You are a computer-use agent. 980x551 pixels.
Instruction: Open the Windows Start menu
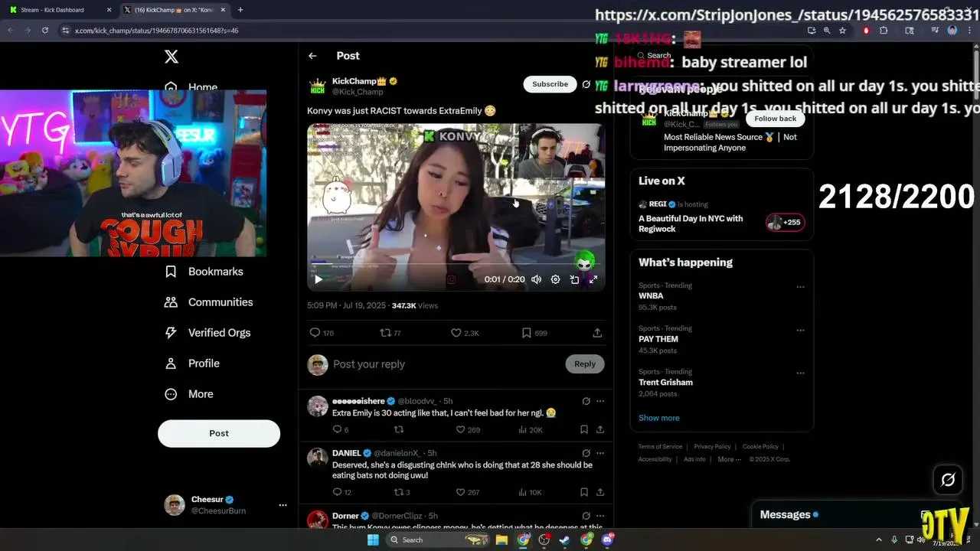(x=373, y=540)
